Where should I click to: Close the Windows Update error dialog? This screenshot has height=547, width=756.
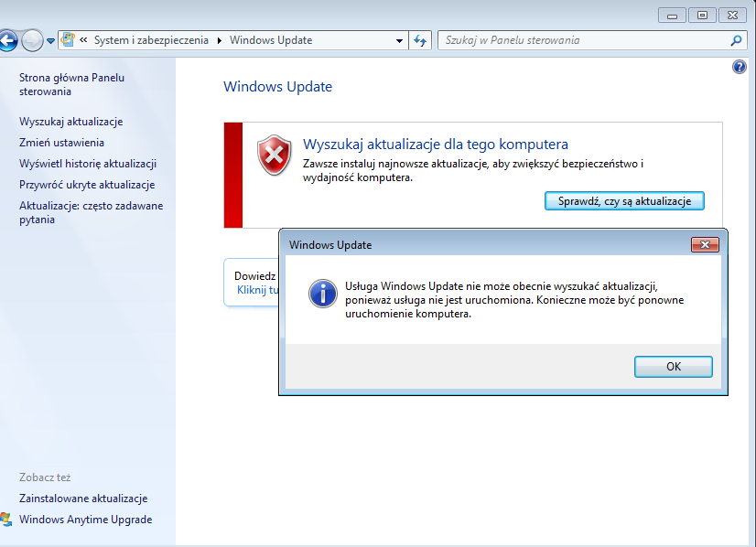[705, 245]
